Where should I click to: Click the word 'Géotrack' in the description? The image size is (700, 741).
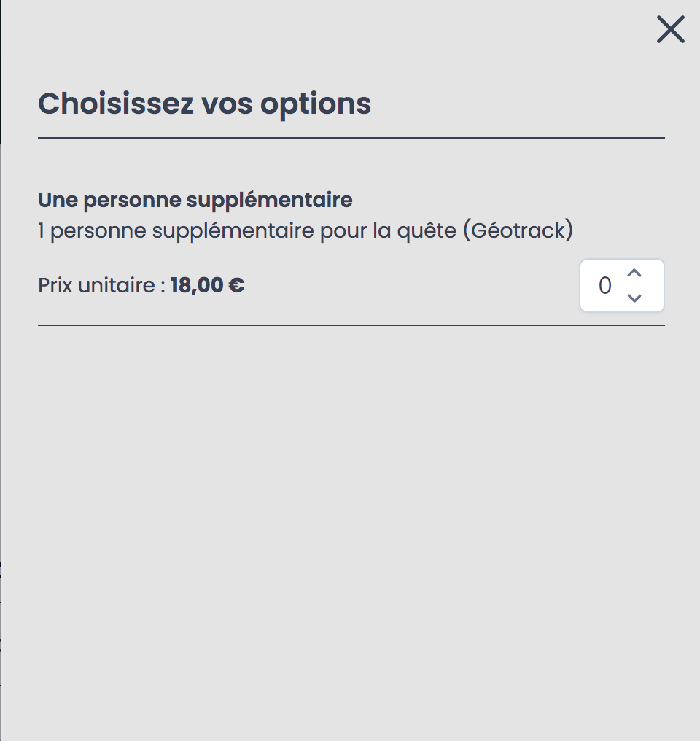pyautogui.click(x=518, y=230)
